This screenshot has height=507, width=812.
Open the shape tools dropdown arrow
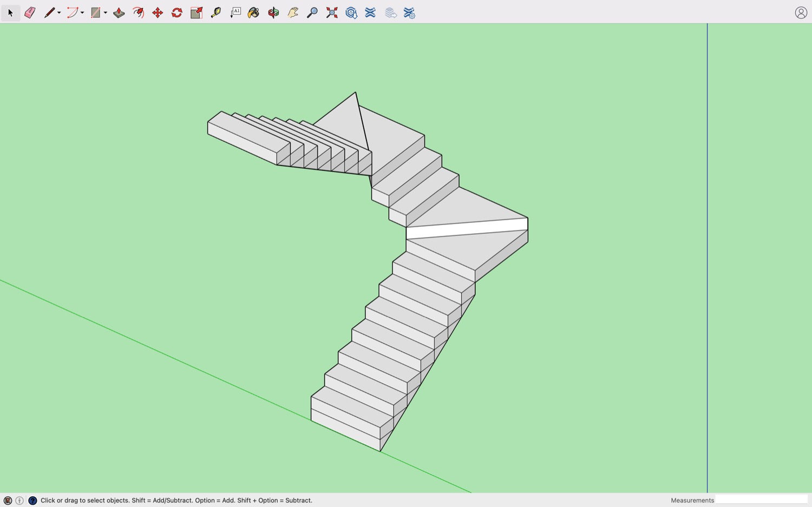tap(106, 13)
